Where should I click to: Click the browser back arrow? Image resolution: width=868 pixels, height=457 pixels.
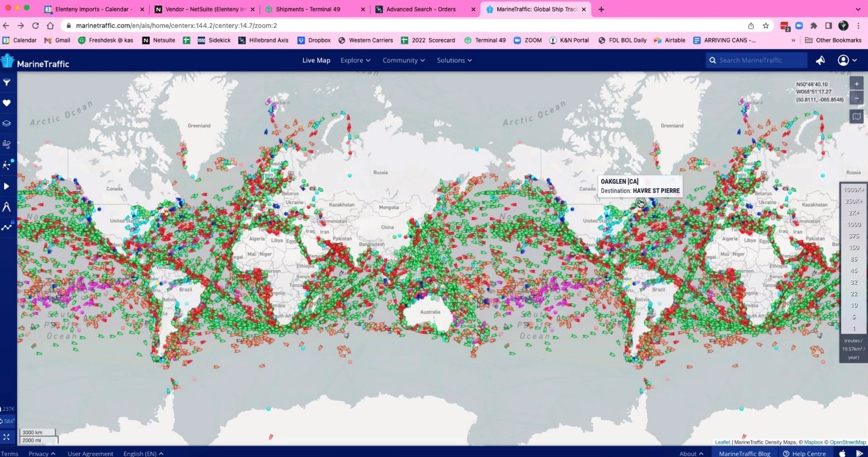pos(7,25)
